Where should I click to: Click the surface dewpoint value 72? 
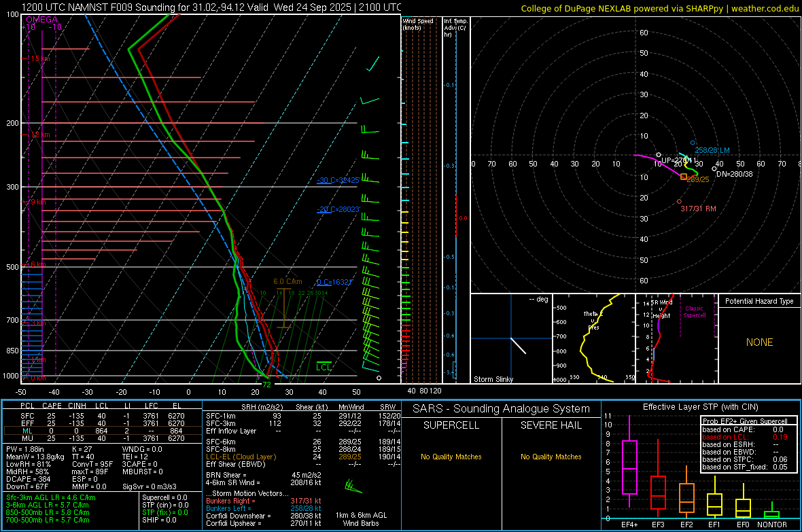[x=266, y=385]
